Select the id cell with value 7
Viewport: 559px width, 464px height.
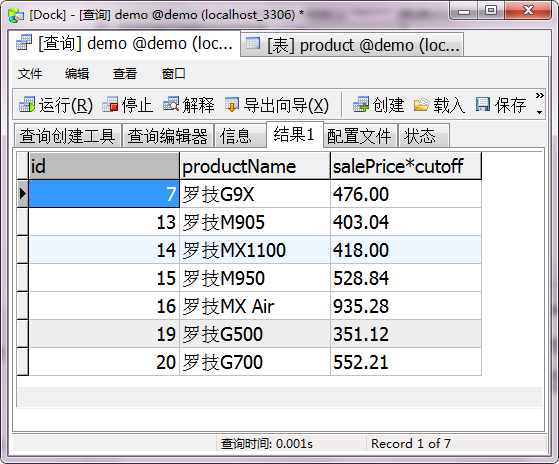[x=104, y=194]
